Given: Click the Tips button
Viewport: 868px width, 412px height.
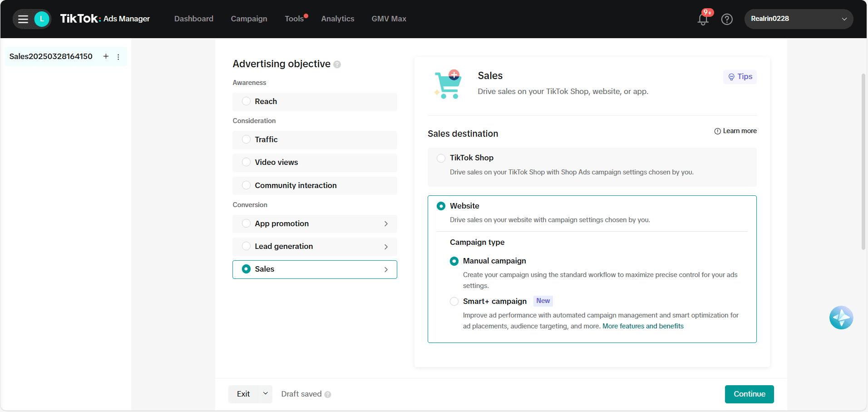Looking at the screenshot, I should [x=740, y=77].
